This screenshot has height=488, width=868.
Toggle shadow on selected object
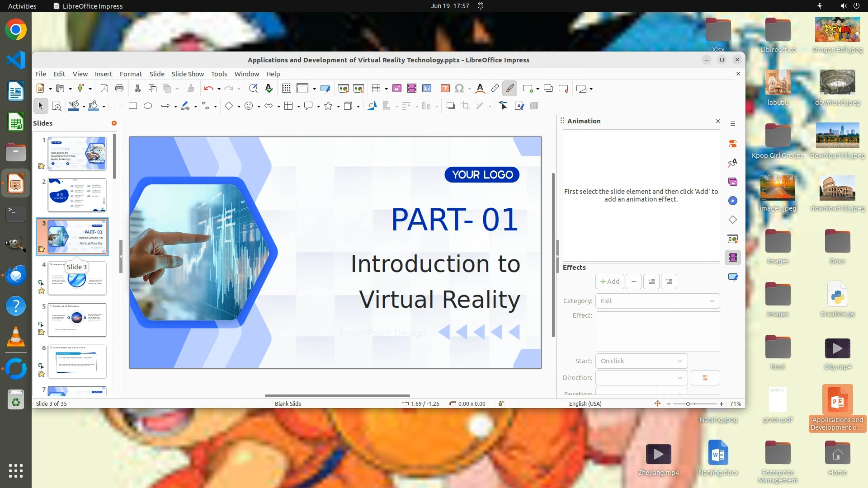tap(450, 106)
